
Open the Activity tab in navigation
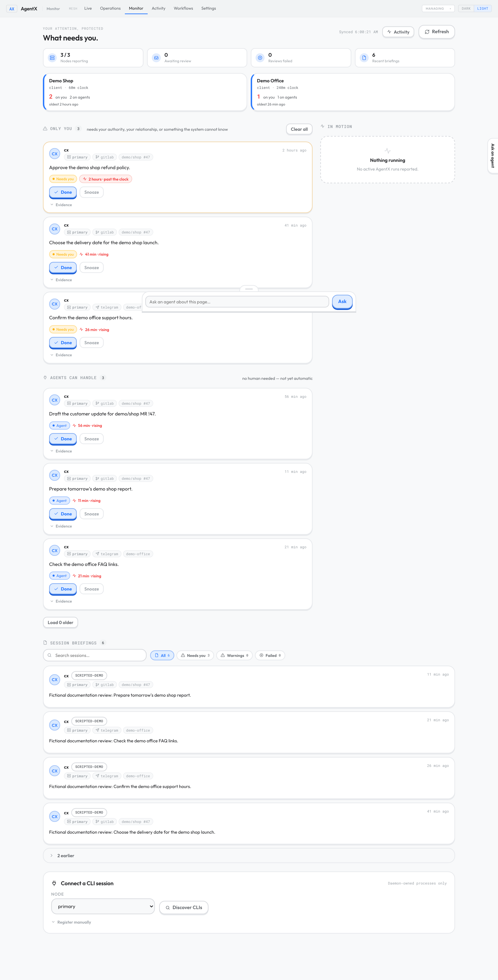pyautogui.click(x=159, y=8)
